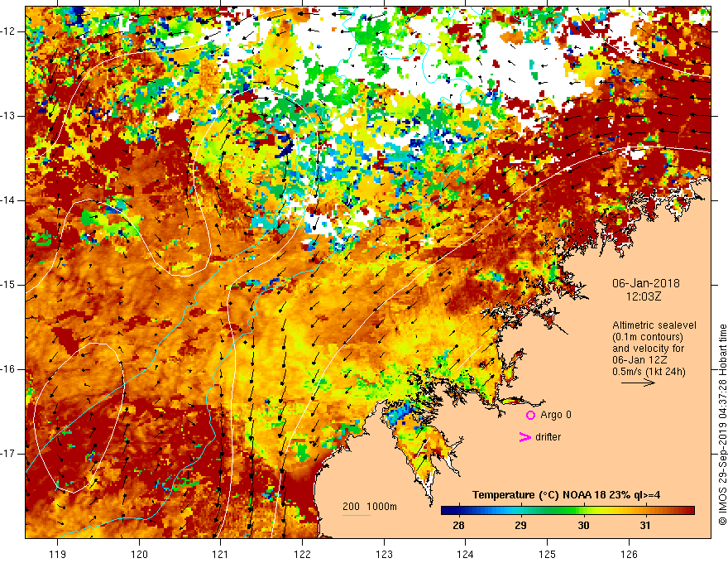Click the 'and velocity for' caption line
The width and height of the screenshot is (728, 563).
coord(648,349)
